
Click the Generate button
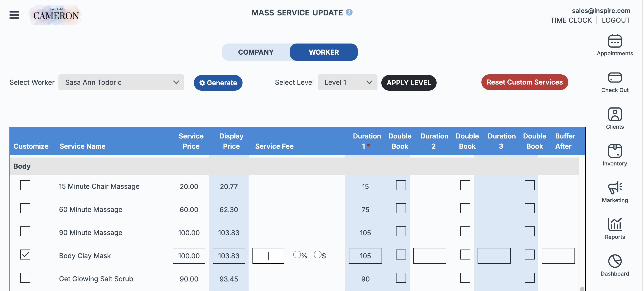pyautogui.click(x=218, y=82)
